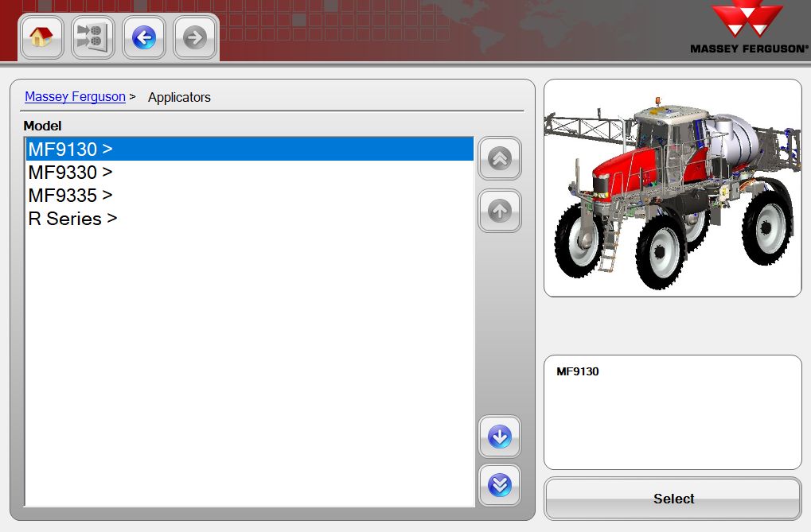Open the Massey Ferguson breadcrumb link
Image resolution: width=811 pixels, height=532 pixels.
click(x=74, y=96)
